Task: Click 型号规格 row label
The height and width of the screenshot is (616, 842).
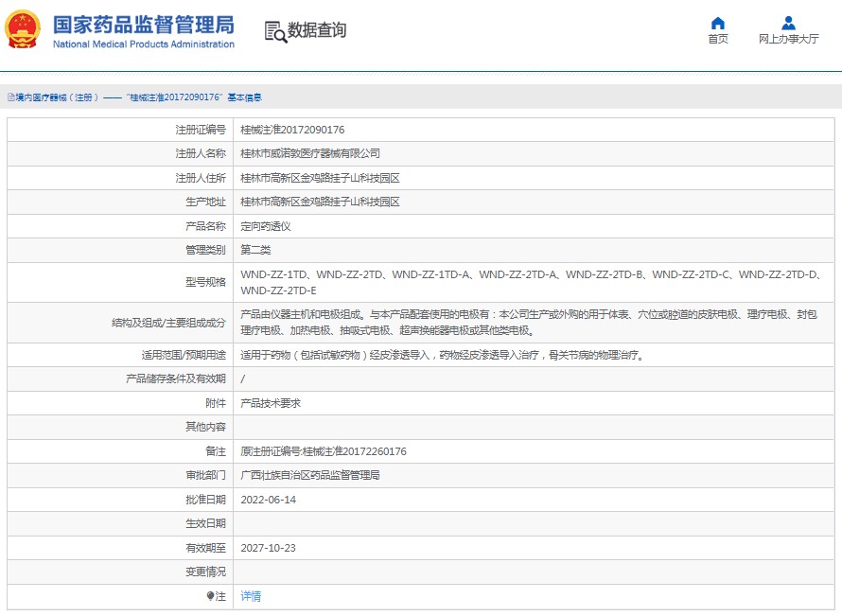Action: point(205,283)
